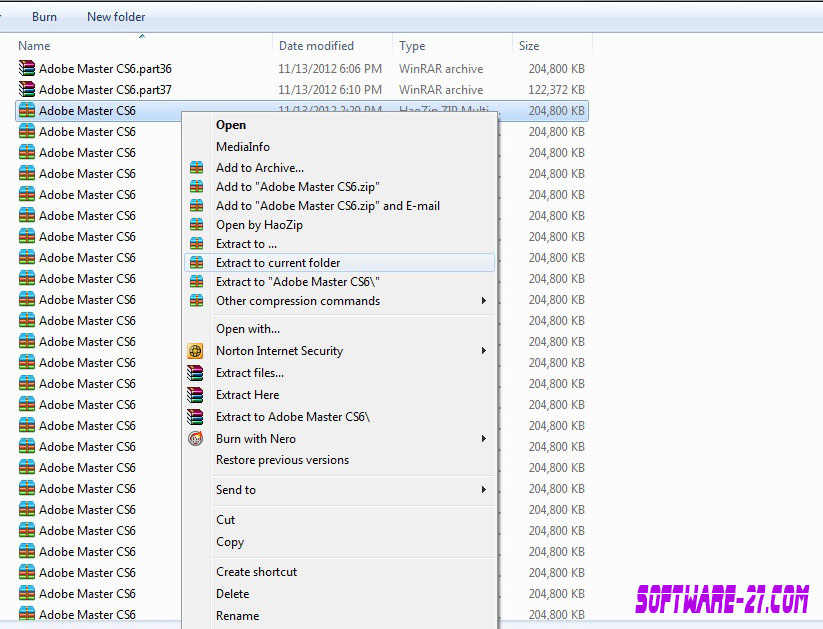Click the HaoZip icon beside Extract to current folder
This screenshot has height=629, width=823.
click(196, 263)
